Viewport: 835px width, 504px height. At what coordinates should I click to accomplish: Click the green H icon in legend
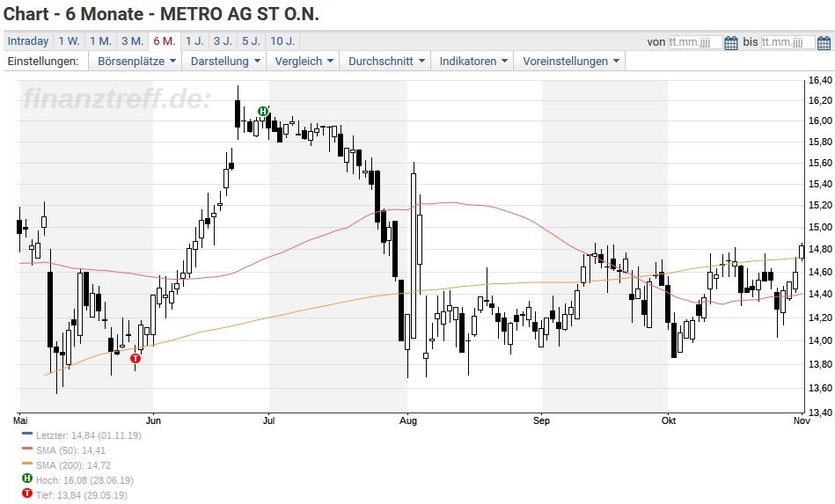27,479
